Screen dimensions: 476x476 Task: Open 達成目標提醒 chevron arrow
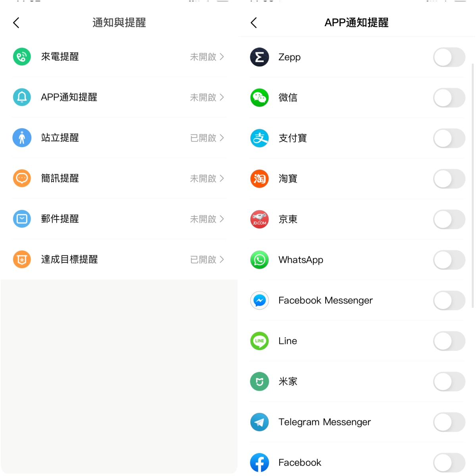[222, 259]
